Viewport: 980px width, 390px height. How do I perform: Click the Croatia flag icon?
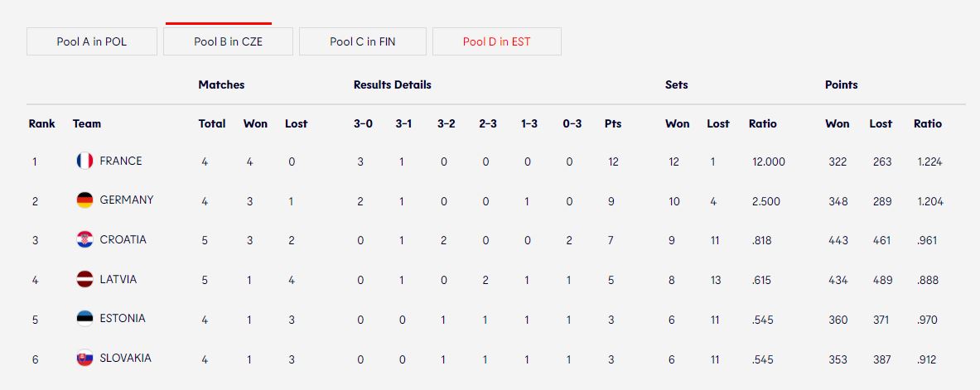pos(85,240)
